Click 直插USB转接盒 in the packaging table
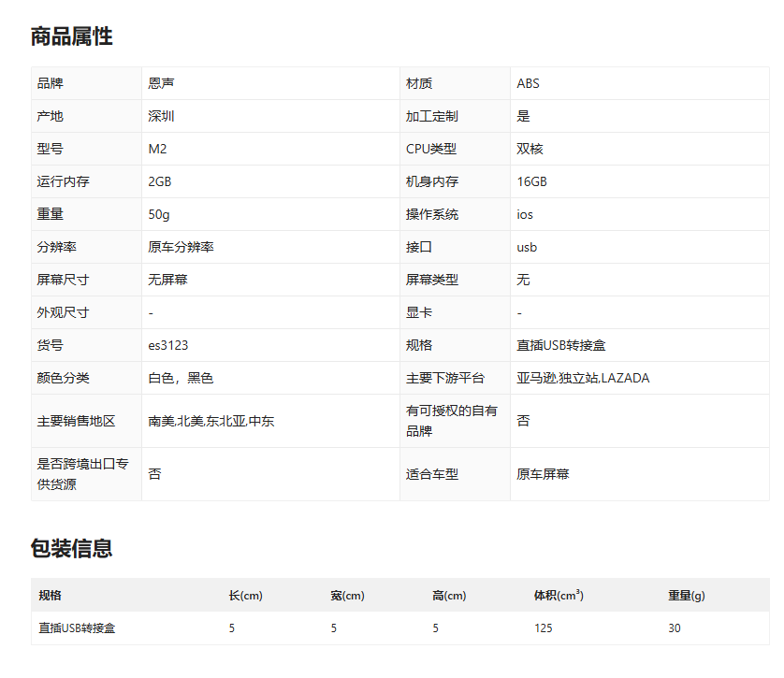This screenshot has height=678, width=784. click(x=77, y=628)
